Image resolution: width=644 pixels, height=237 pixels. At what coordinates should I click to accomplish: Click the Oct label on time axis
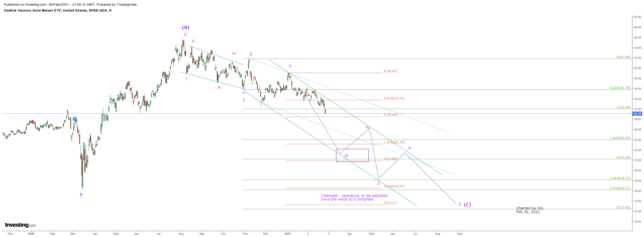pos(223,234)
